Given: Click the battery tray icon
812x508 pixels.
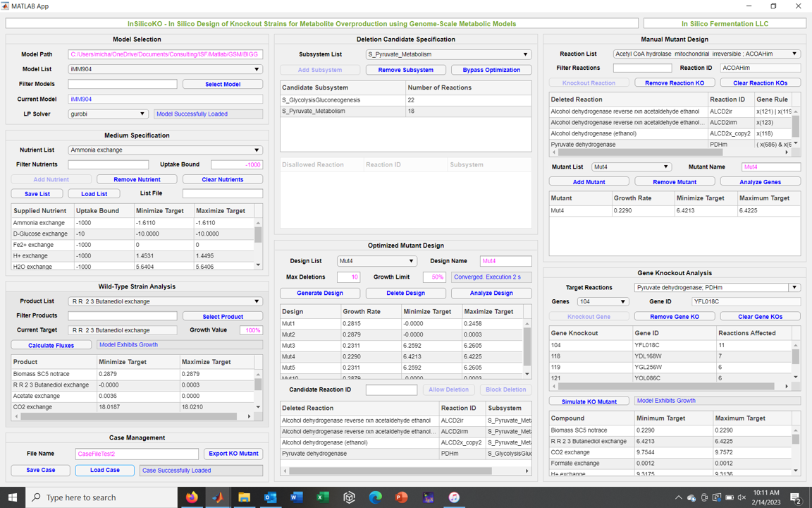Looking at the screenshot, I should pos(729,497).
